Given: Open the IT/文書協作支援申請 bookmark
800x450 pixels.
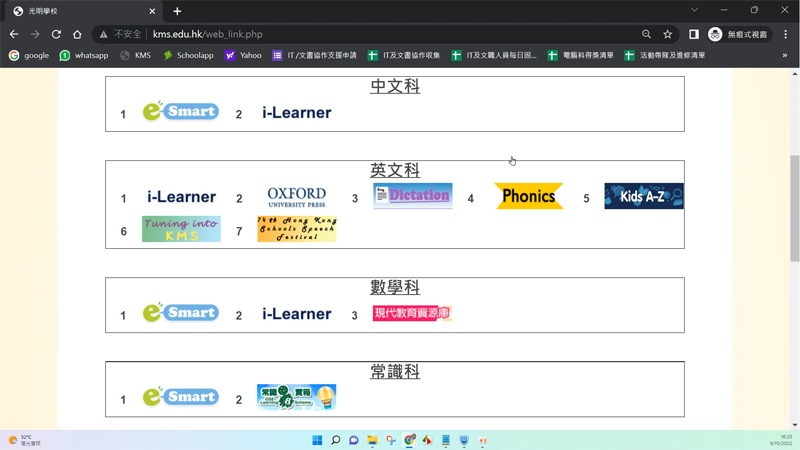Looking at the screenshot, I should [x=314, y=55].
